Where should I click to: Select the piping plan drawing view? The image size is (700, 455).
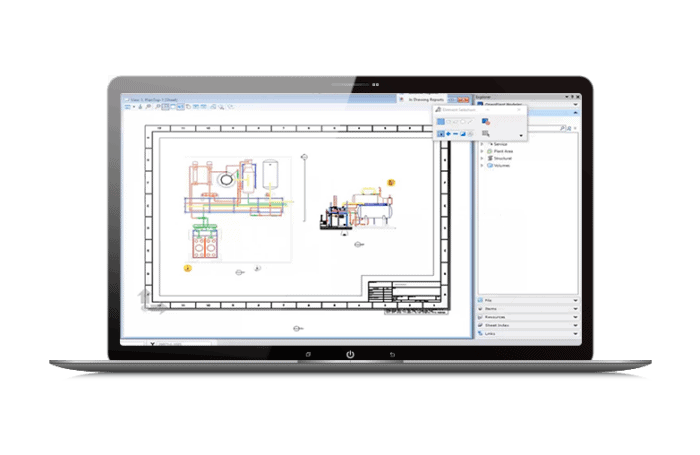pos(238,209)
